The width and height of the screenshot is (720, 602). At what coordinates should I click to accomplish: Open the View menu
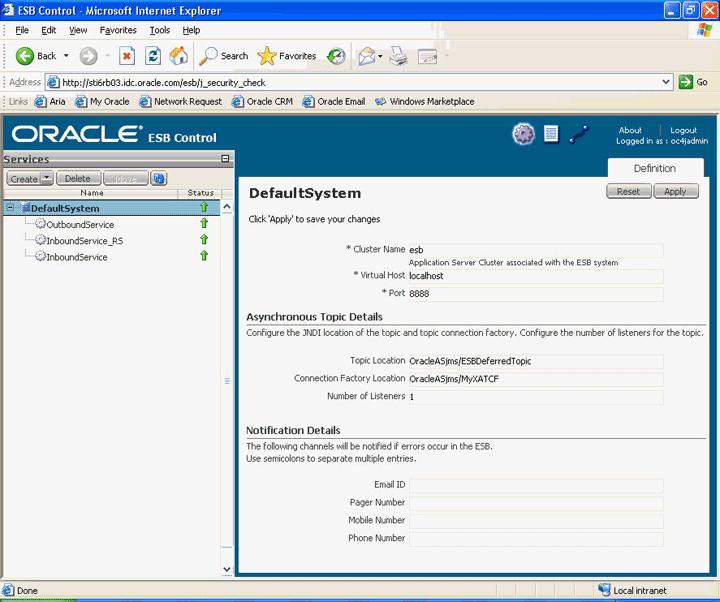[x=78, y=30]
